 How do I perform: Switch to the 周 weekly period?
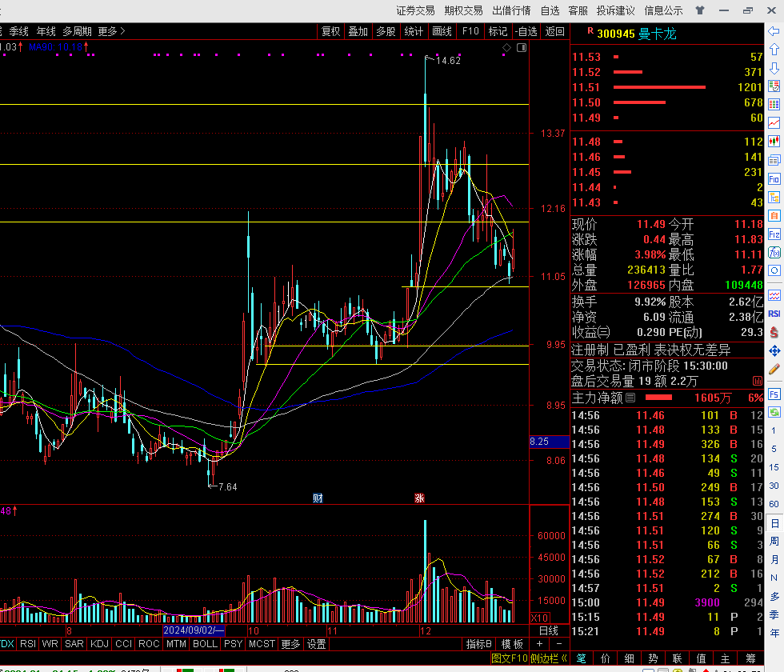pyautogui.click(x=774, y=542)
